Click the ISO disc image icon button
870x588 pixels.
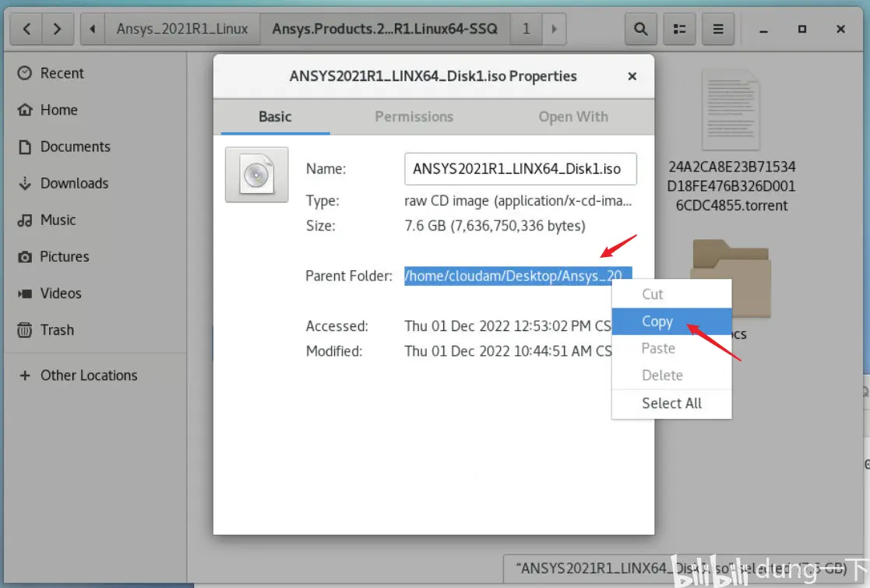[256, 174]
